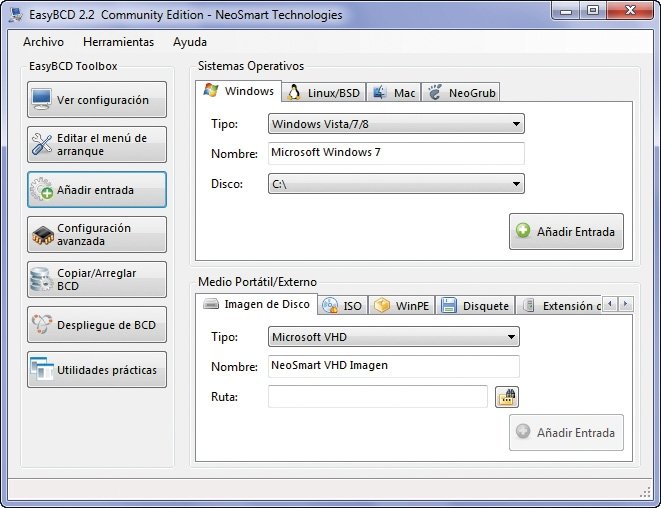The width and height of the screenshot is (661, 508).
Task: Click the chip icon on Configuración avanzada
Action: [43, 236]
